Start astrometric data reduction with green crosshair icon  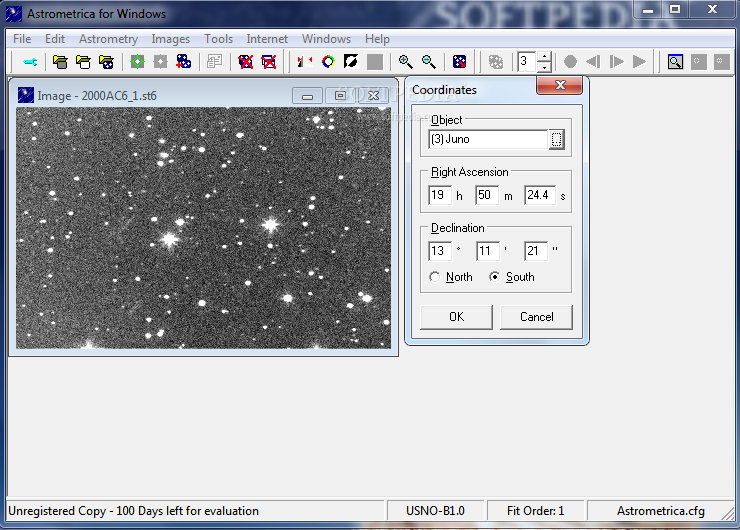pyautogui.click(x=137, y=62)
